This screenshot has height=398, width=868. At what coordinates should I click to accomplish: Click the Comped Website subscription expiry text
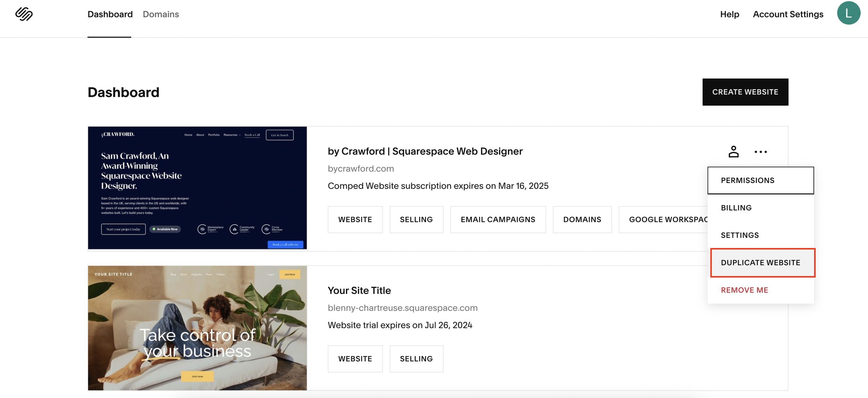pyautogui.click(x=438, y=186)
